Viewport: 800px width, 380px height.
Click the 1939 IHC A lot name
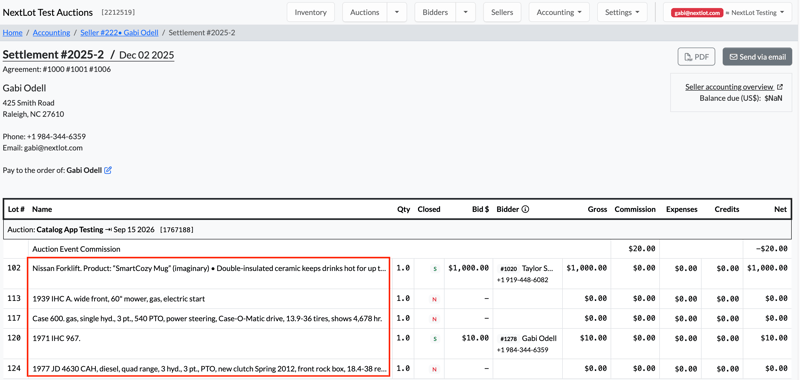tap(119, 299)
